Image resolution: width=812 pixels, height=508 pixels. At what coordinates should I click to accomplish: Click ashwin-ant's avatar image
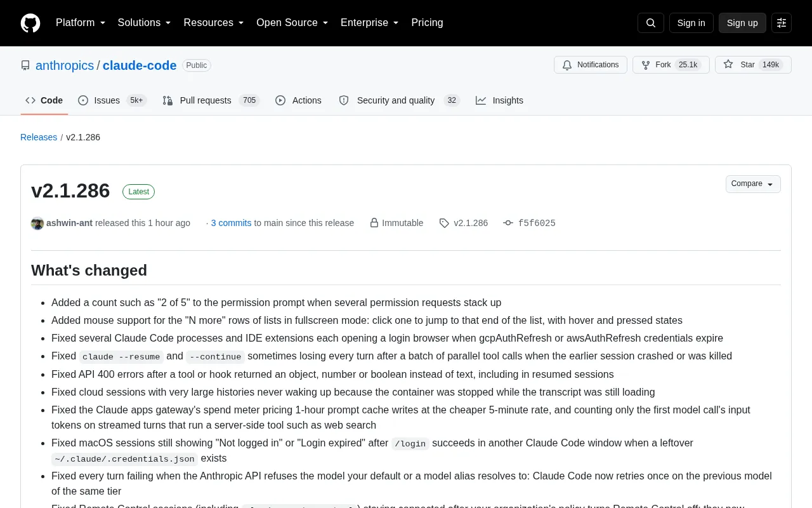(x=37, y=224)
